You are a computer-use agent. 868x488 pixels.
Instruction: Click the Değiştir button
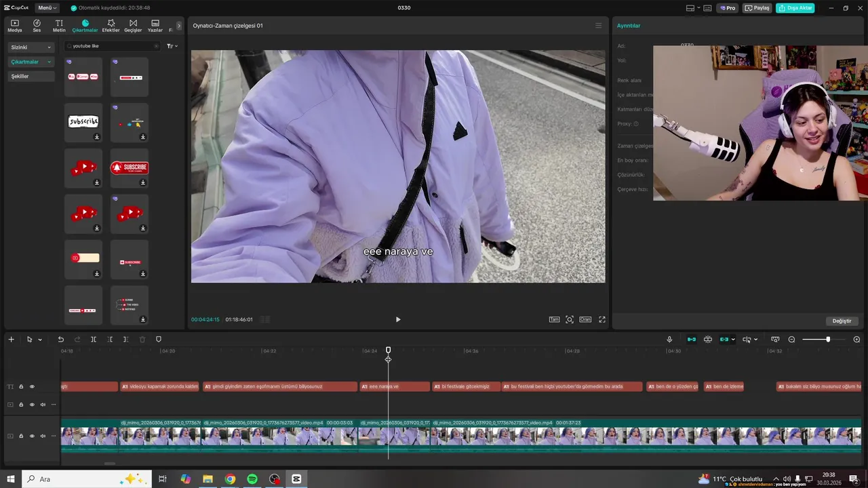(842, 321)
